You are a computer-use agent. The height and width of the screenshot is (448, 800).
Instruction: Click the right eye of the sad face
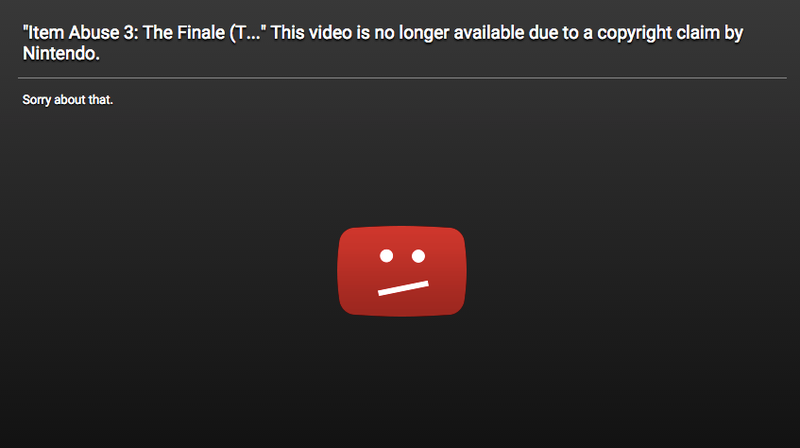point(418,256)
